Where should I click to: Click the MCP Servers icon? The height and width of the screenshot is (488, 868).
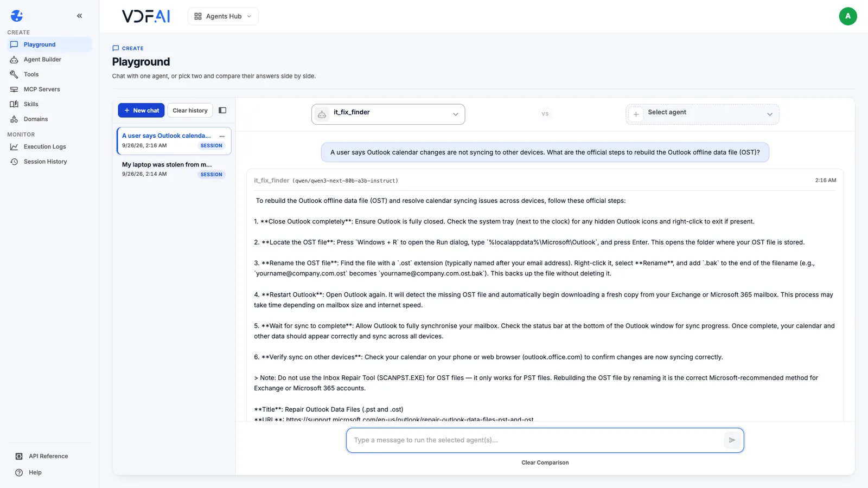[14, 89]
